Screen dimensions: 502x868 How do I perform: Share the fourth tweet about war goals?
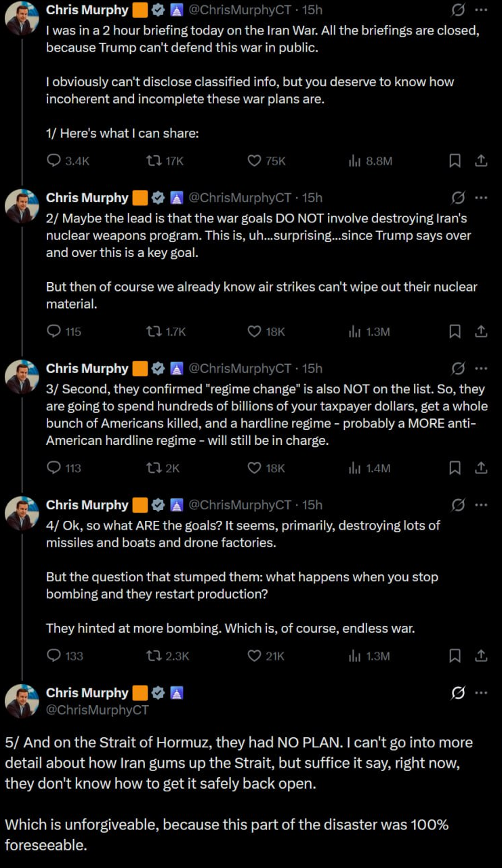point(481,656)
